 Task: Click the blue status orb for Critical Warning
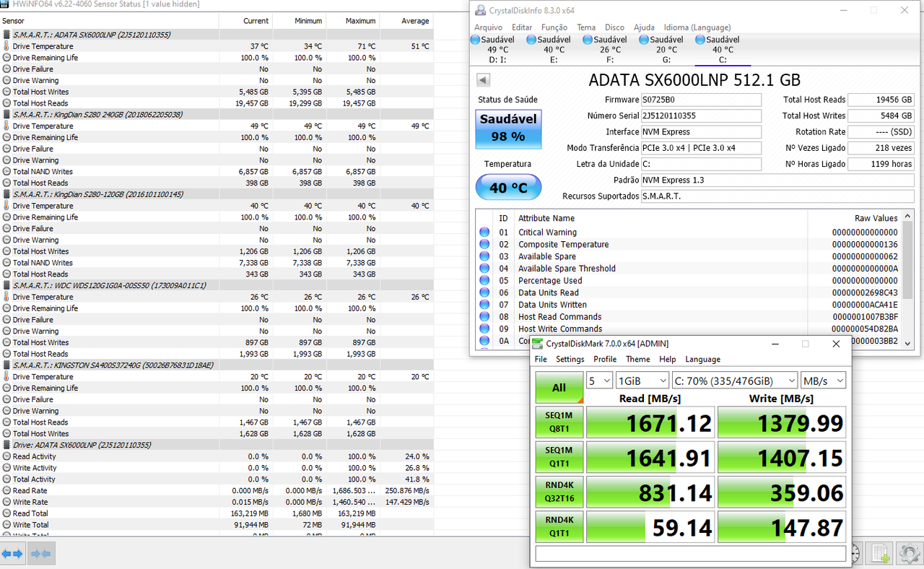[x=484, y=233]
